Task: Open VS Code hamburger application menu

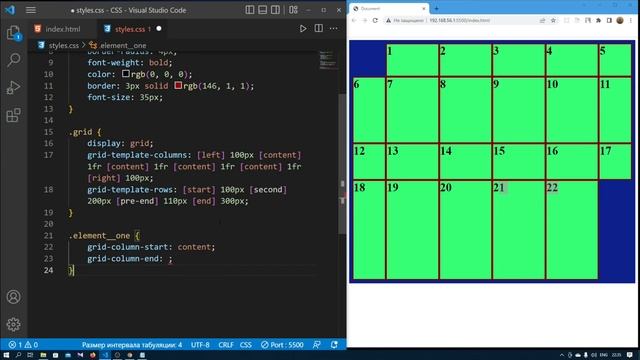Action: (x=31, y=10)
